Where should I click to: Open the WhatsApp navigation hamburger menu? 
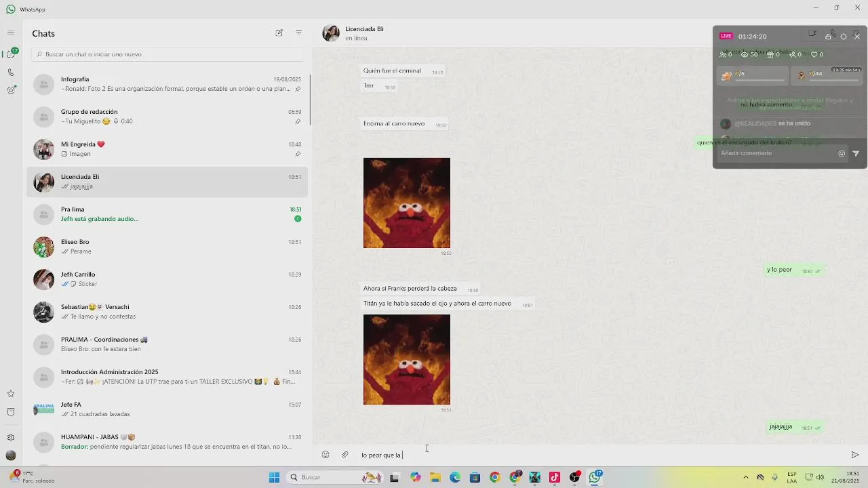click(11, 33)
